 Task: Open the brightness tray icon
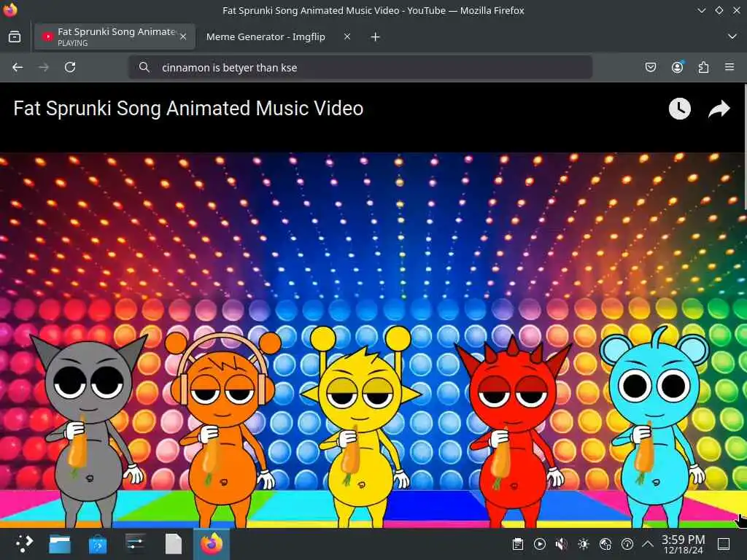click(x=584, y=544)
